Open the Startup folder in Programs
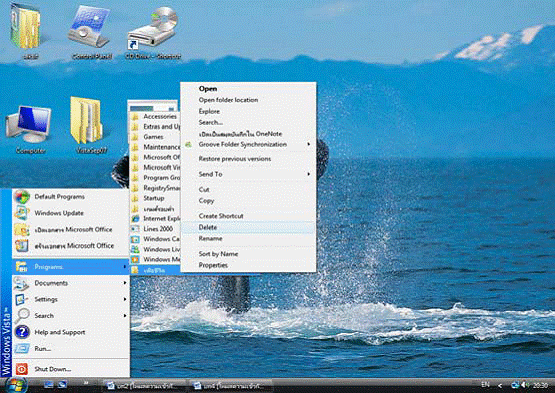The image size is (555, 393). coord(154,198)
